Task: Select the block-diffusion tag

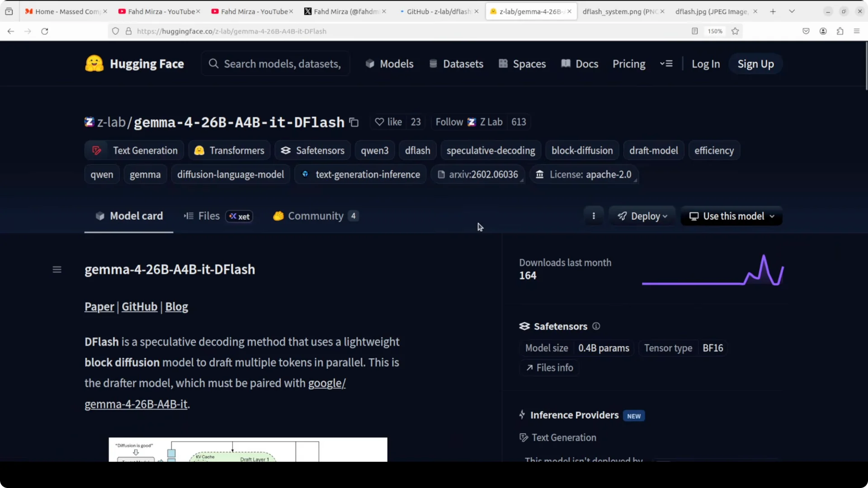Action: 582,150
